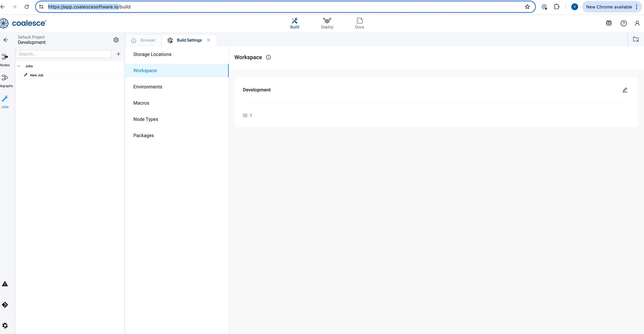
Task: Click the Workspace info icon
Action: pyautogui.click(x=268, y=57)
